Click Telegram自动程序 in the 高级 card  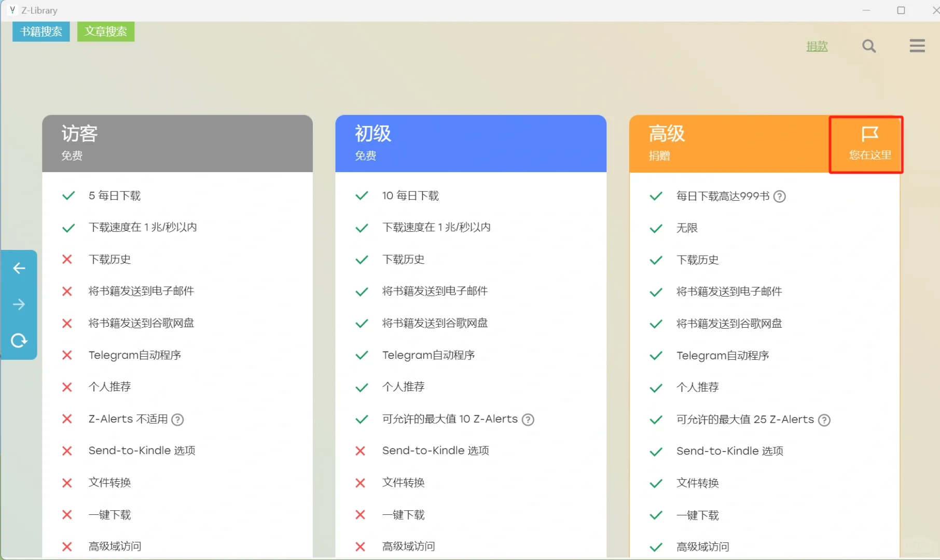coord(723,356)
